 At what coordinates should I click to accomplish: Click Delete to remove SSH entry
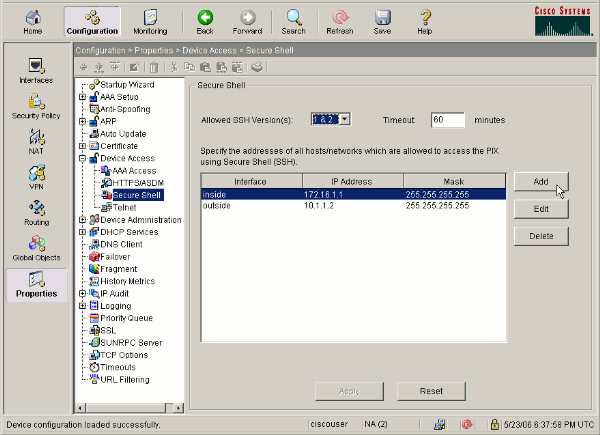point(541,236)
